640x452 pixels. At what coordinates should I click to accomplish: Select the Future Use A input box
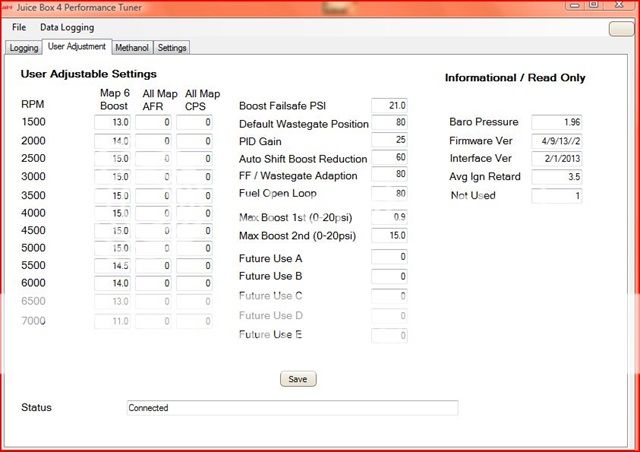389,257
